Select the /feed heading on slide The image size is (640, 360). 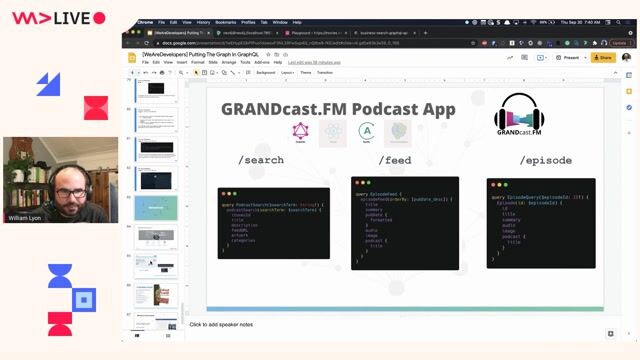pos(395,160)
